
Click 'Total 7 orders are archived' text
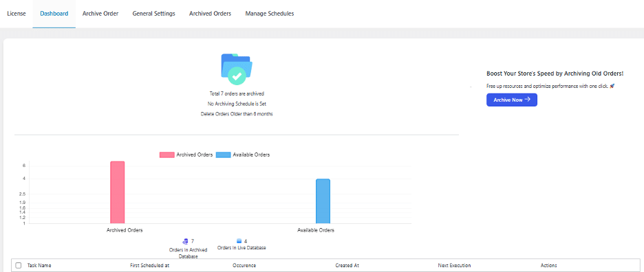pyautogui.click(x=237, y=94)
